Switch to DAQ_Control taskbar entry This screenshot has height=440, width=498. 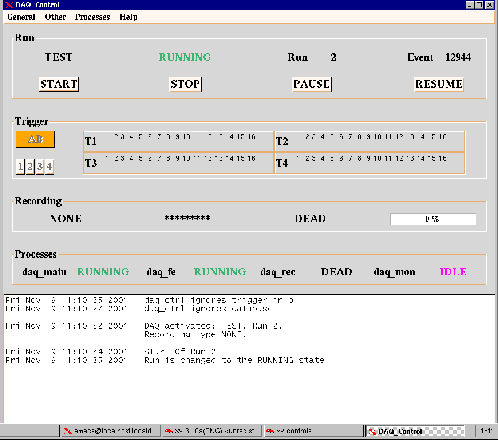415,431
